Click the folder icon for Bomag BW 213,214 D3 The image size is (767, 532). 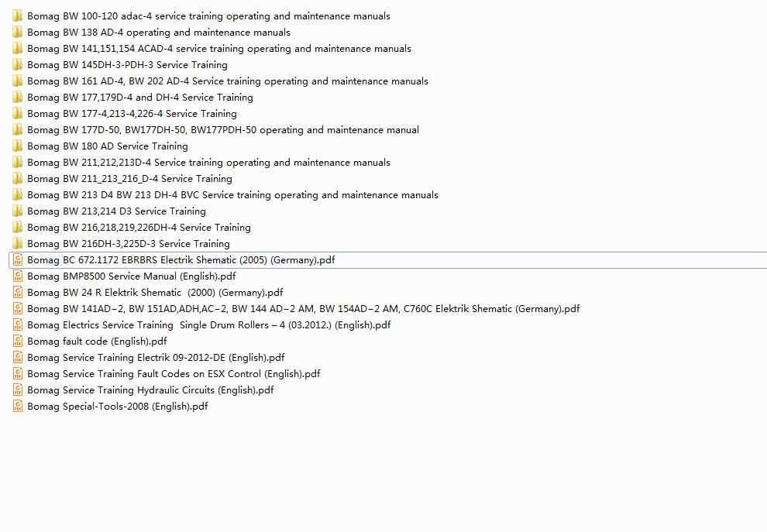[18, 211]
